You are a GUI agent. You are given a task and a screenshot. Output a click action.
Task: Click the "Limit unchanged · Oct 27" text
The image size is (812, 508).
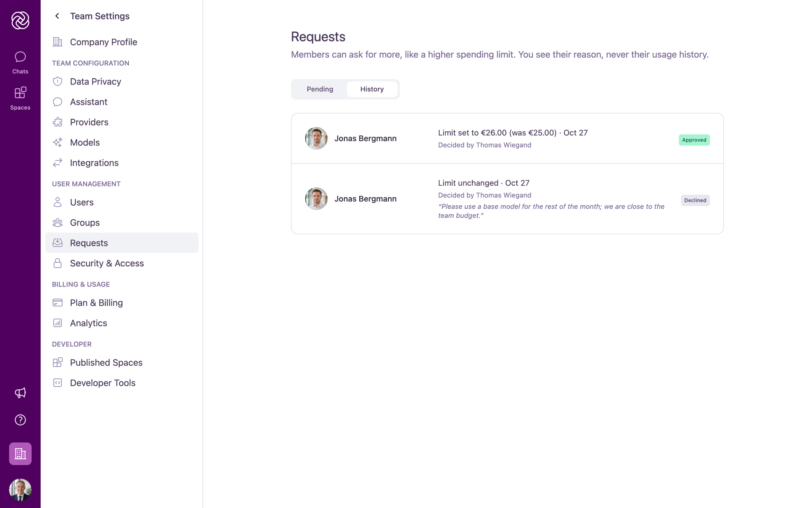[484, 183]
